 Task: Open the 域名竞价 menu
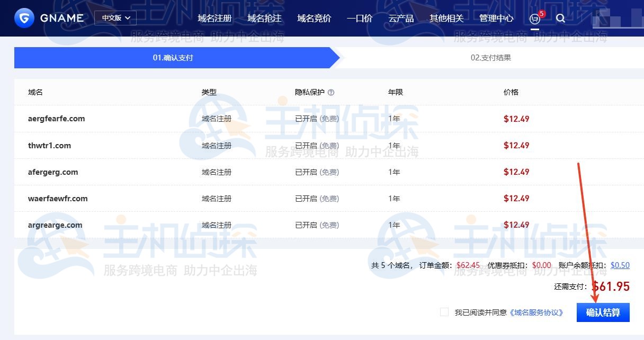click(x=314, y=18)
